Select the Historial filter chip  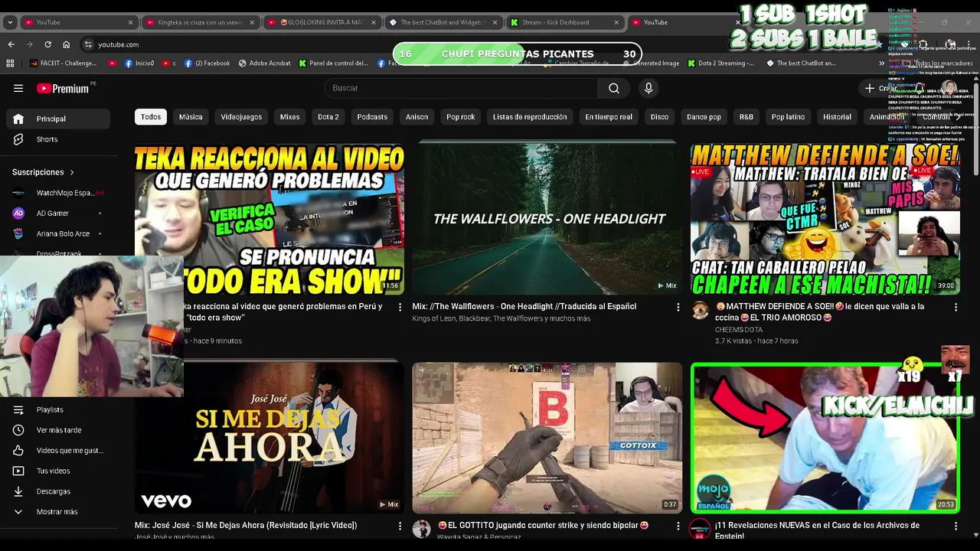click(837, 117)
